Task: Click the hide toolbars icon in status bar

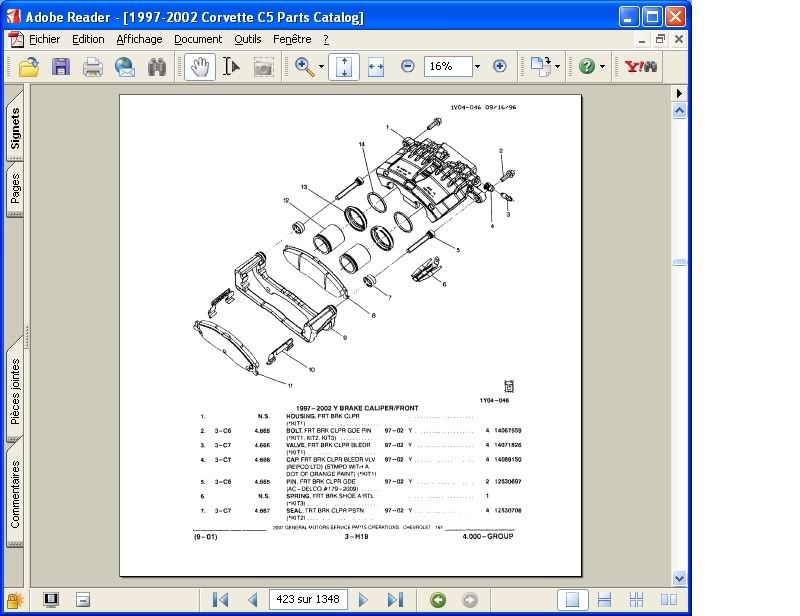Action: (x=83, y=600)
